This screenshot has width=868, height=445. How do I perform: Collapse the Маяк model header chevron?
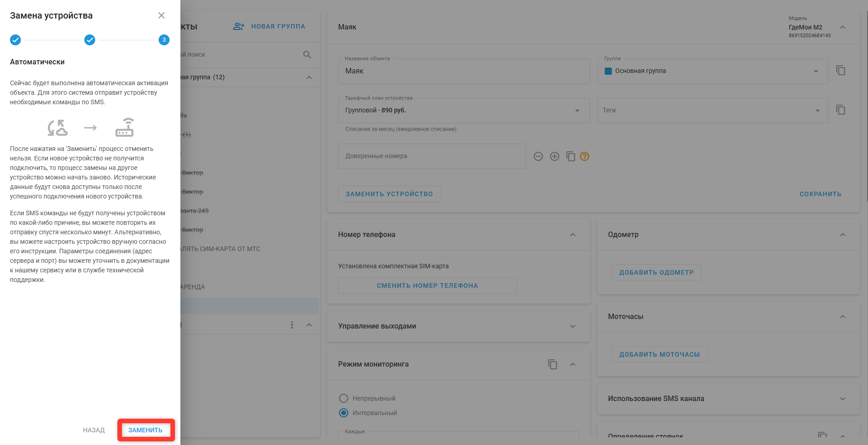[x=843, y=27]
